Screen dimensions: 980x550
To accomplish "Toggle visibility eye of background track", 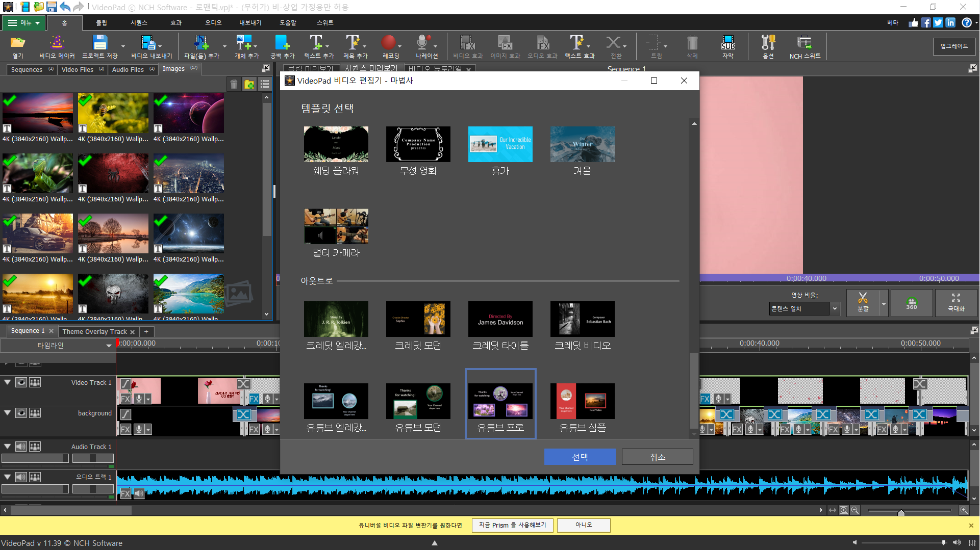I will [21, 413].
